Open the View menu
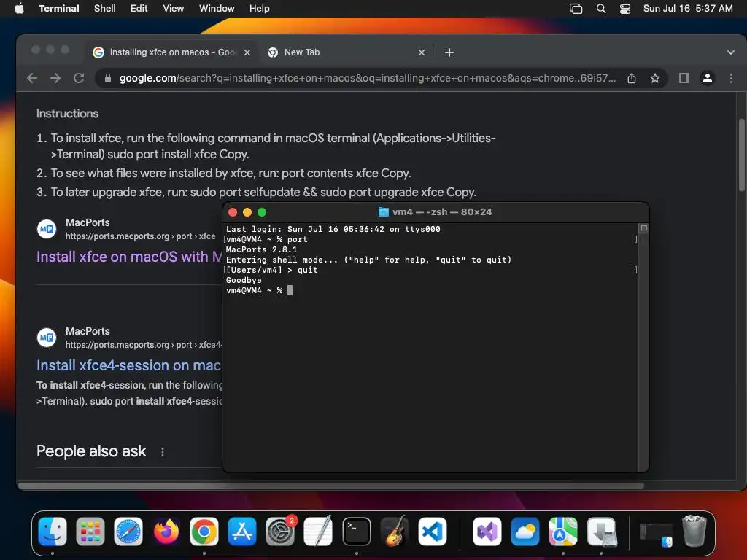The image size is (747, 560). click(174, 8)
